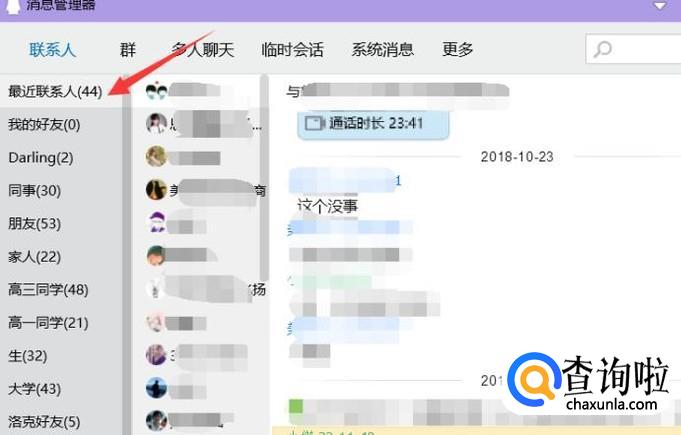Select the 高三同学(48) group
681x435 pixels.
tap(48, 290)
